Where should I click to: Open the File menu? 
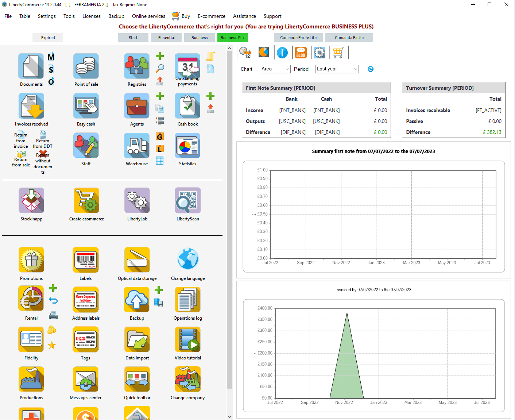(8, 16)
